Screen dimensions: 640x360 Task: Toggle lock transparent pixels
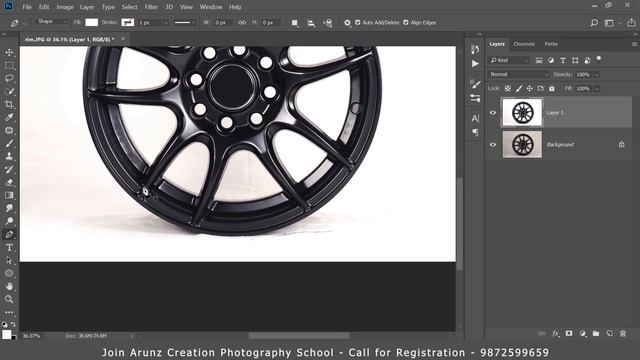507,88
